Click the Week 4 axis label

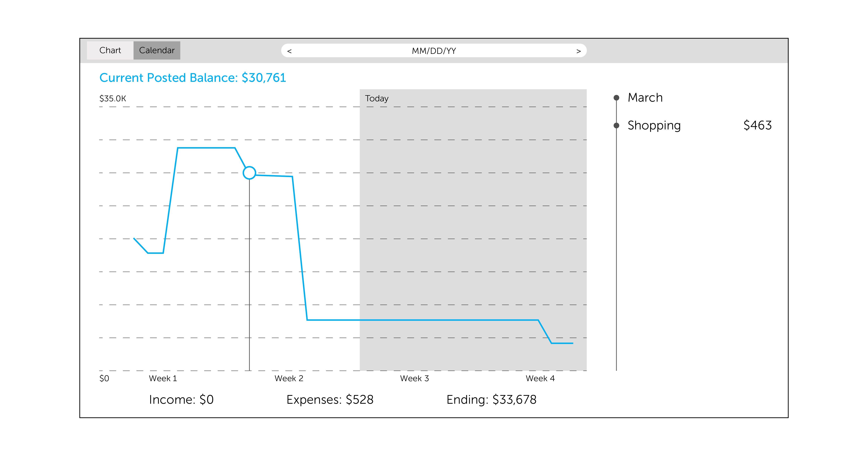540,378
